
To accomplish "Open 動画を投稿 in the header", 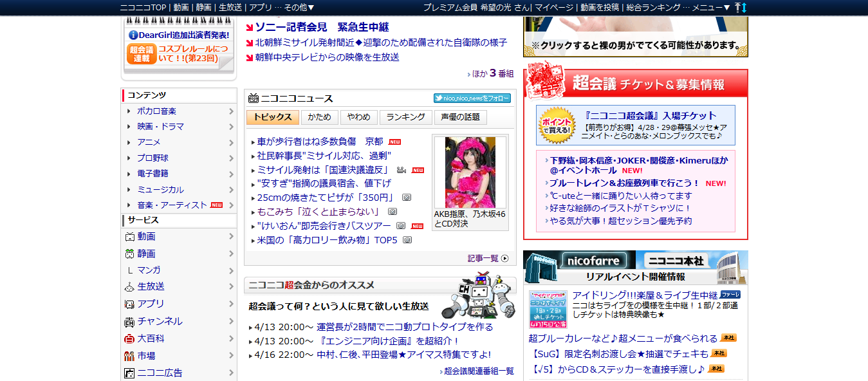I will pos(600,7).
